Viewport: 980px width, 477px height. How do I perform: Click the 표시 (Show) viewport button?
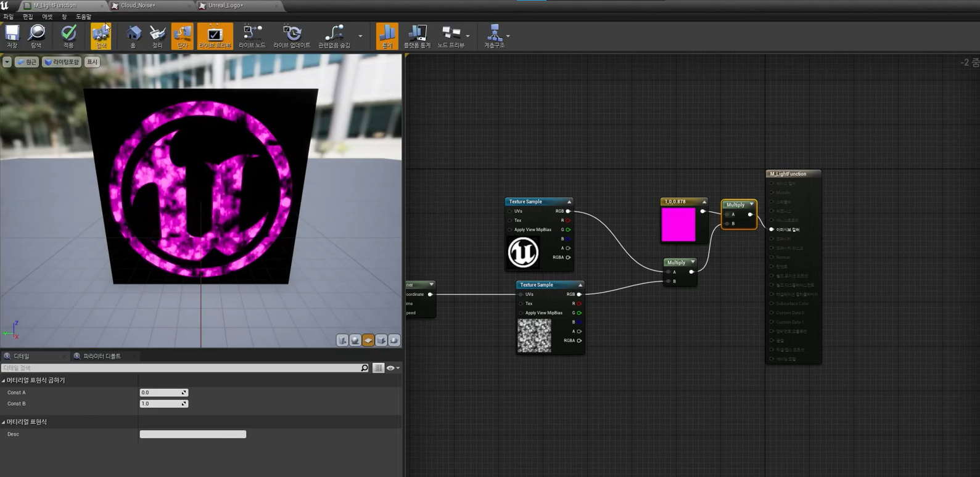click(x=92, y=62)
